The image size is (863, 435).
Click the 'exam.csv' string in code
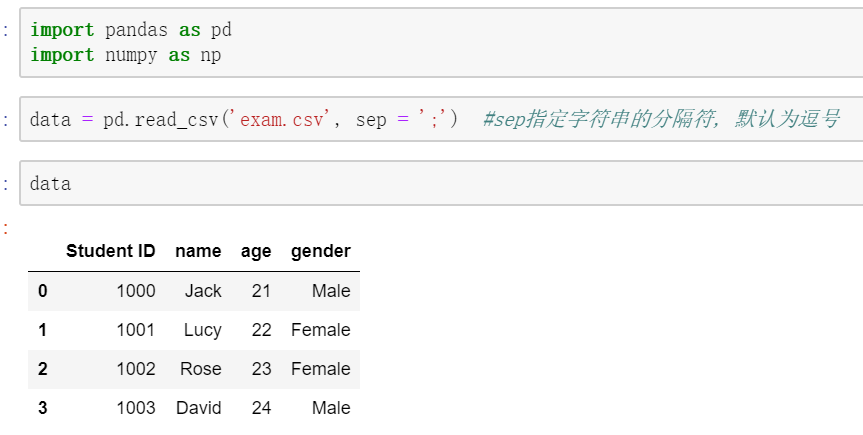pos(283,119)
